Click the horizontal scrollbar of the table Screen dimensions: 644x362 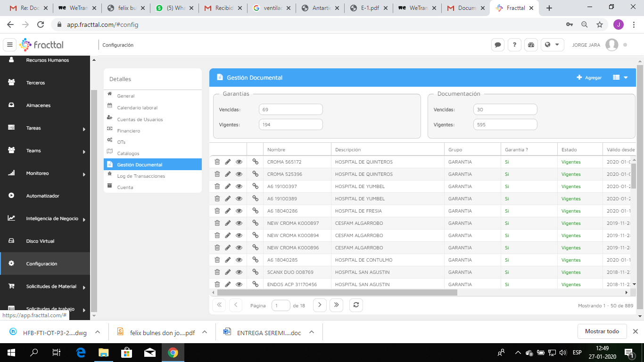coord(337,292)
